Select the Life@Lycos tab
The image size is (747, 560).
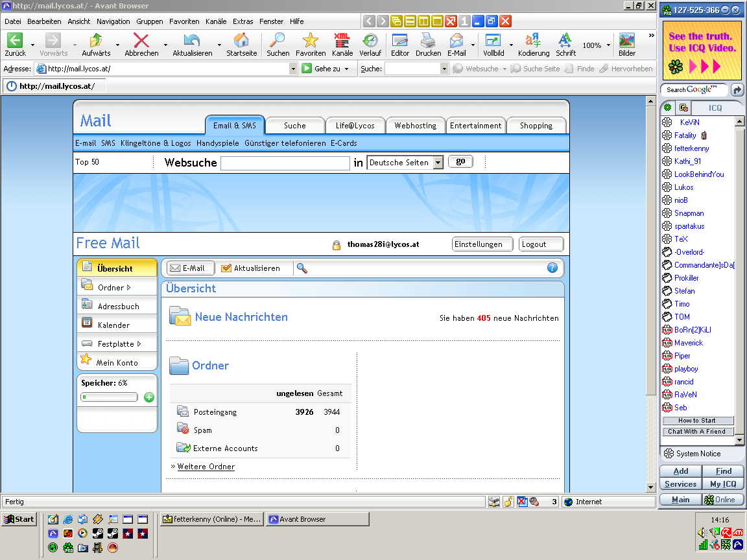[355, 126]
